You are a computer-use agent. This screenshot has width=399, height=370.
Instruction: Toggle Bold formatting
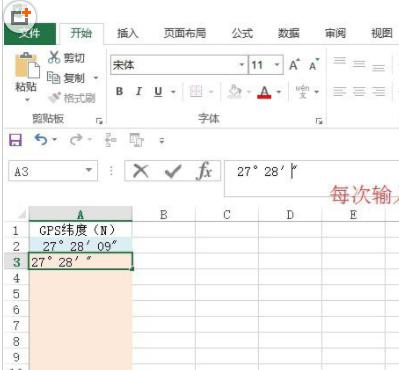coord(119,91)
